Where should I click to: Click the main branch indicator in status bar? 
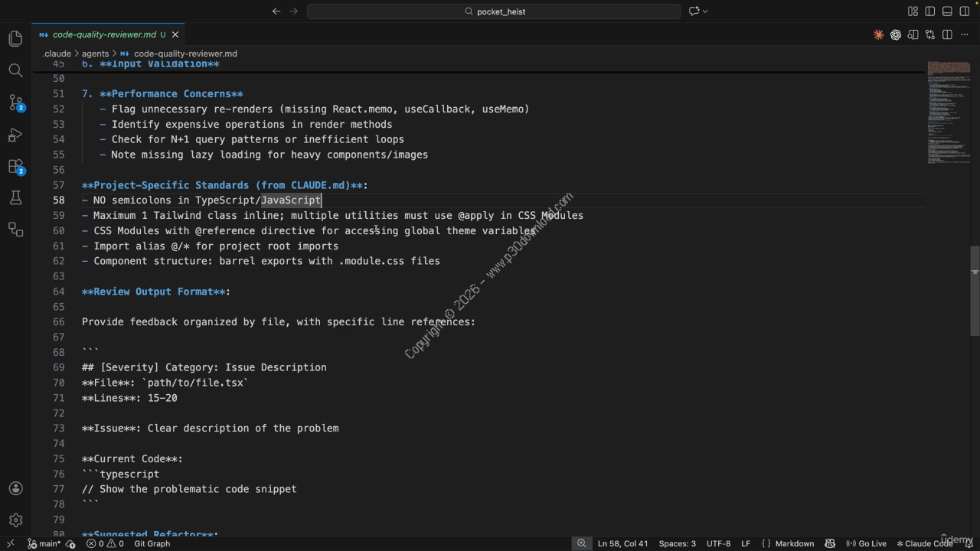[44, 543]
